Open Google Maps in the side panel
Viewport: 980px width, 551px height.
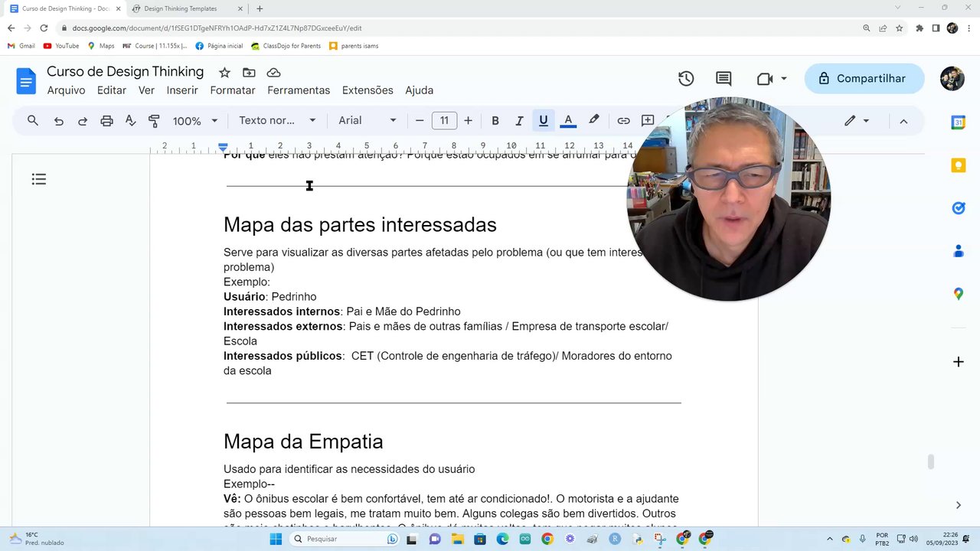(959, 294)
